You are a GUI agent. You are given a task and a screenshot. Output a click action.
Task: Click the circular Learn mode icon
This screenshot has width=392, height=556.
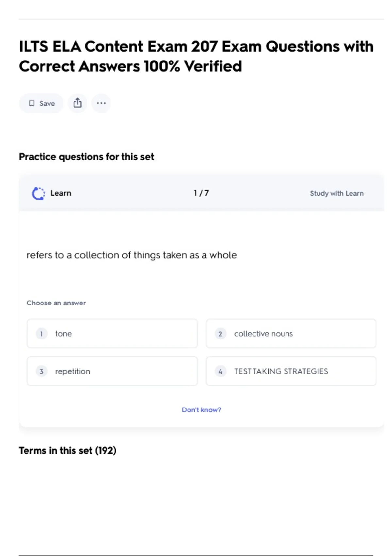(x=39, y=193)
